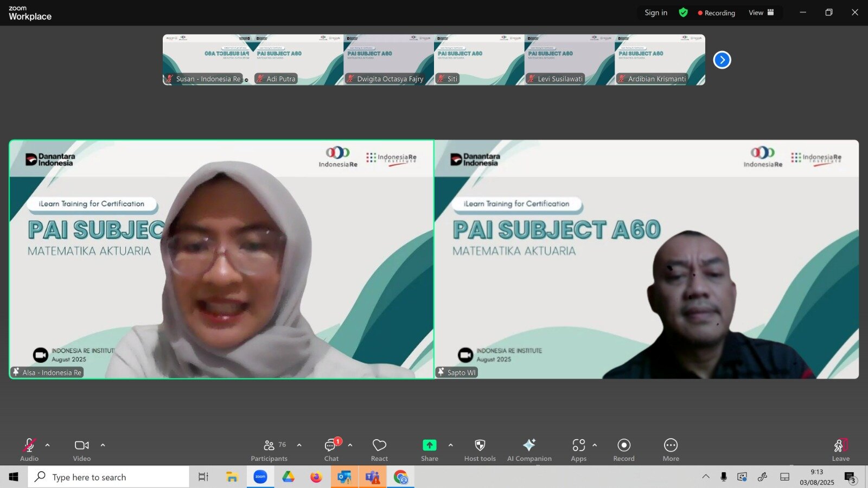Expand chat options arrow
This screenshot has width=868, height=488.
click(x=350, y=445)
